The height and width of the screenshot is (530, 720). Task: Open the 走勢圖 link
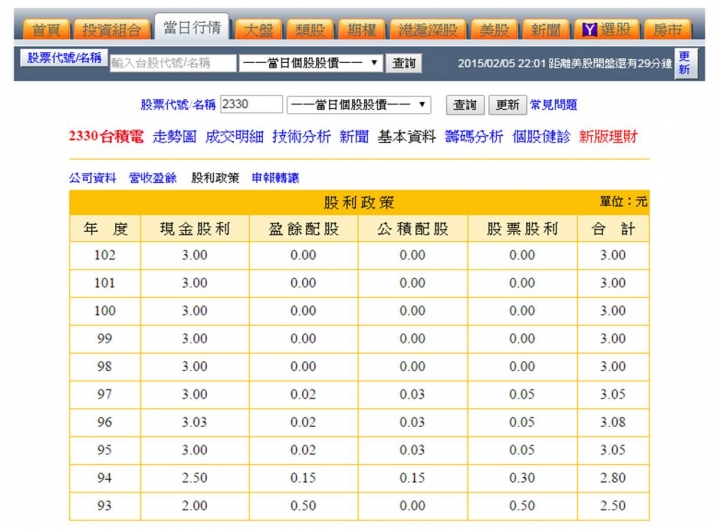point(174,136)
